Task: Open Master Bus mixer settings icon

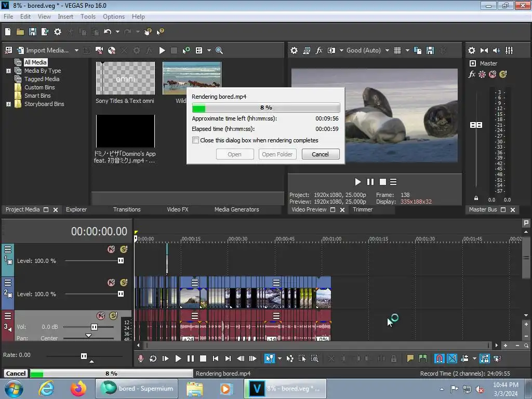Action: pyautogui.click(x=471, y=50)
